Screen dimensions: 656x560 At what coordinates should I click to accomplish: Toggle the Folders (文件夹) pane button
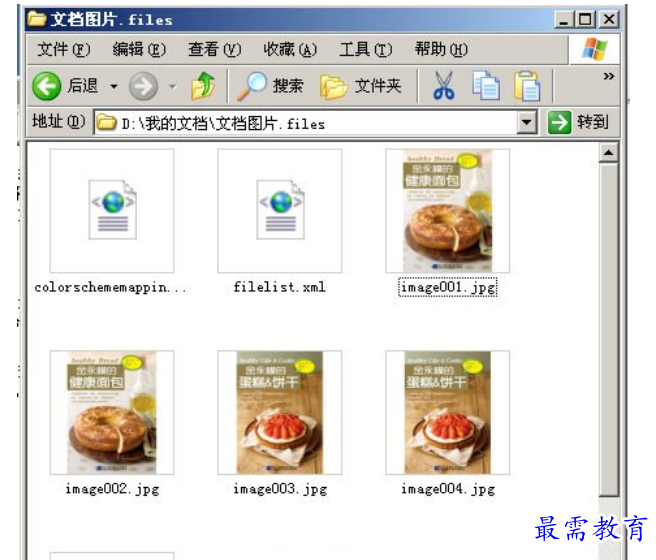click(361, 86)
